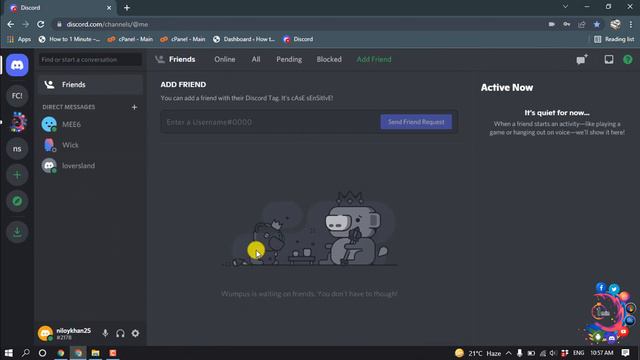Open the Windows Start menu
The image size is (640, 360).
point(9,353)
